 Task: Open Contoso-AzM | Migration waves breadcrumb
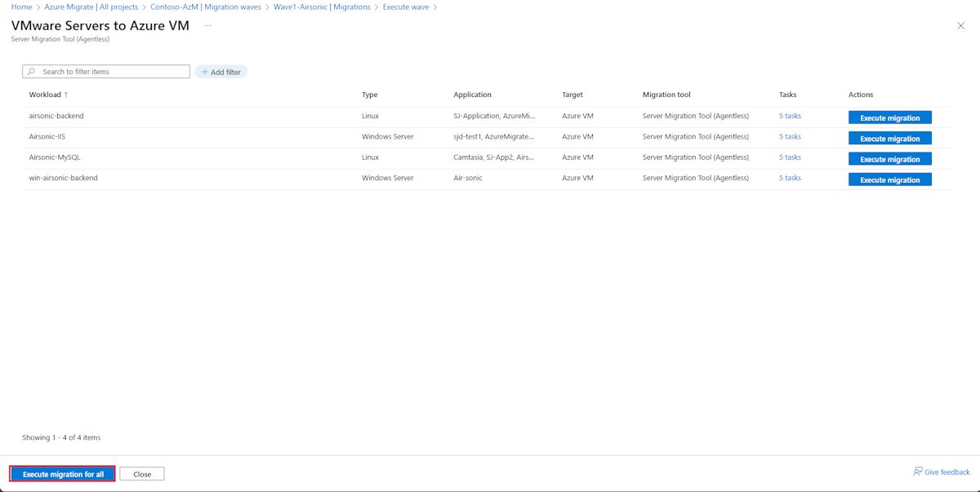[x=206, y=7]
